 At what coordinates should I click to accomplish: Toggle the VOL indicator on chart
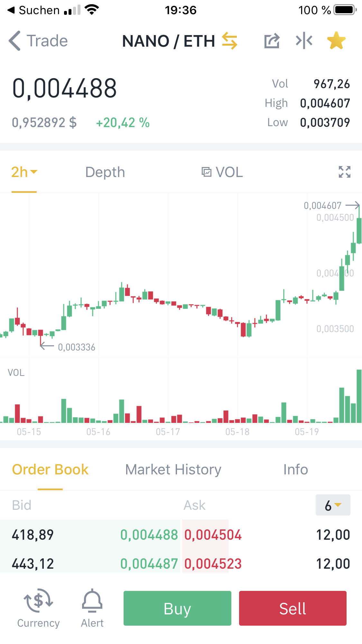pos(222,172)
